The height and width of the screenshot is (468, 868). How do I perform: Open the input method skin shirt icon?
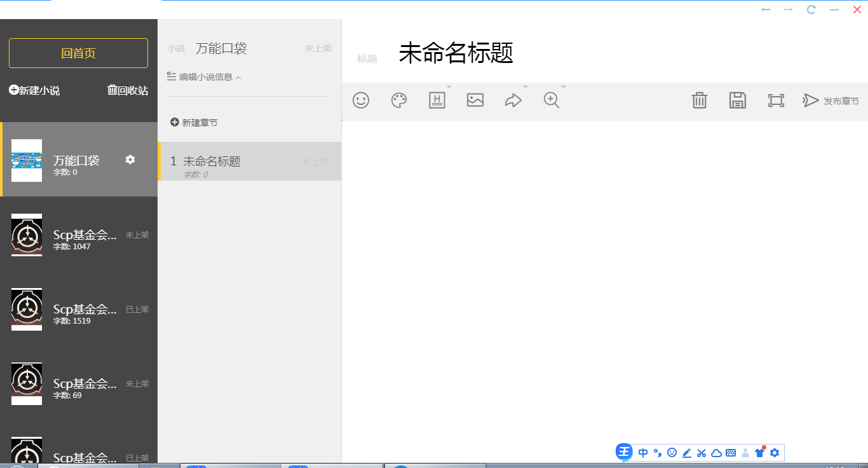[760, 452]
